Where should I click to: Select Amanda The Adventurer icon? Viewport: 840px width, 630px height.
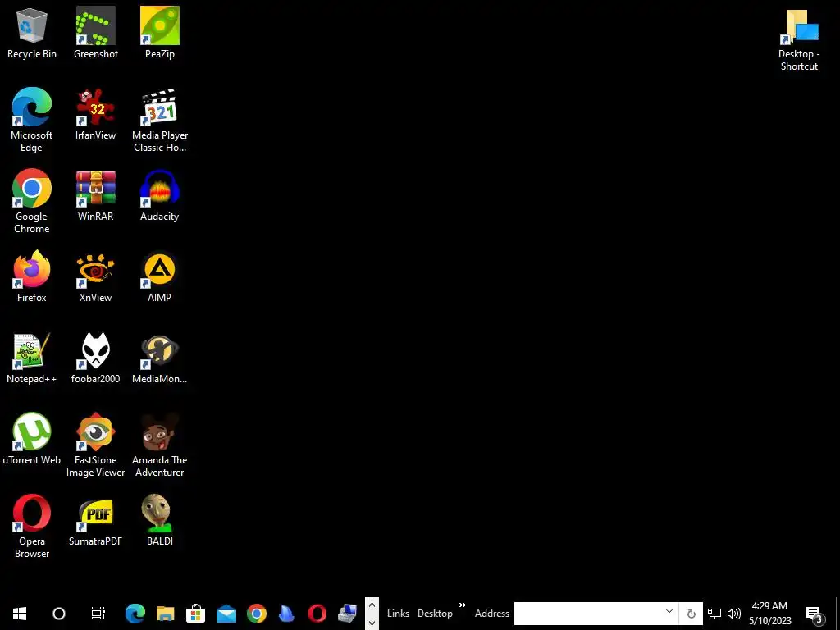(160, 445)
